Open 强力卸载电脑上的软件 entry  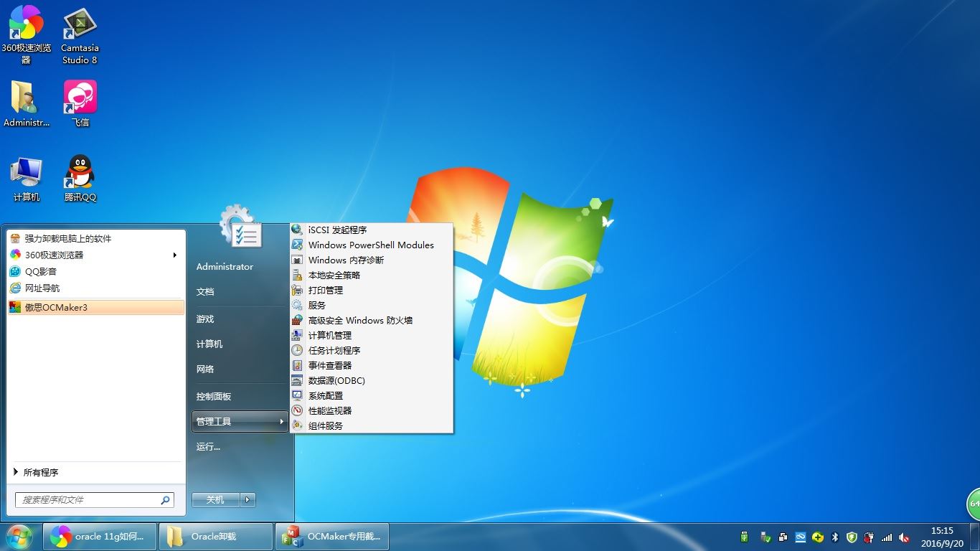[x=96, y=238]
